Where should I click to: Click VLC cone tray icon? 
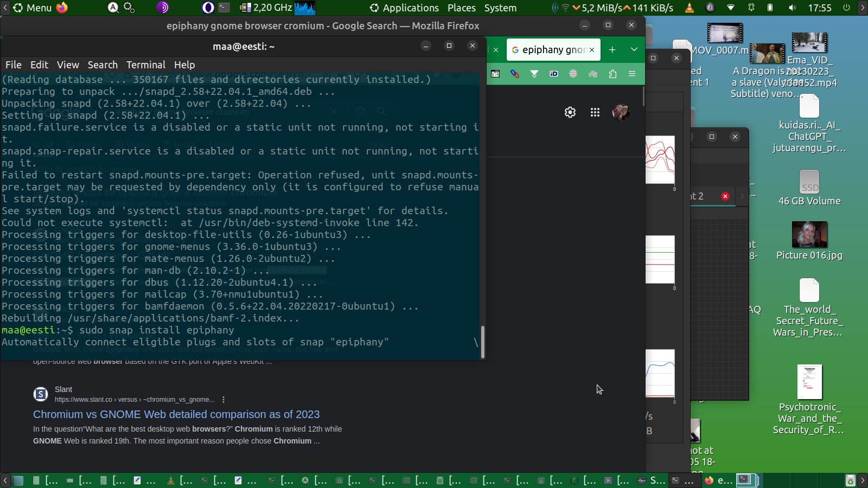[690, 8]
